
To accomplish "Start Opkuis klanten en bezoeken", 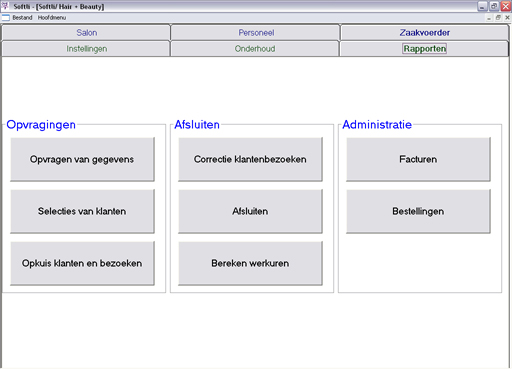I will (82, 263).
